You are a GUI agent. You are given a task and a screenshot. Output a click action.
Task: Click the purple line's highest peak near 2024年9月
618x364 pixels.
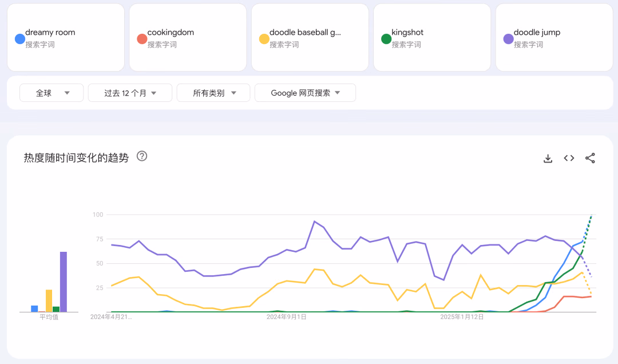[x=314, y=221]
